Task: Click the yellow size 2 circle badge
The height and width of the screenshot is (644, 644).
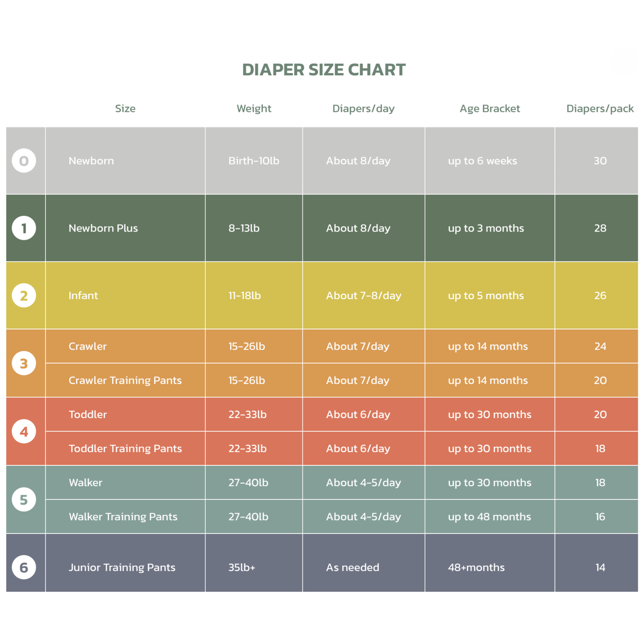Action: [x=24, y=295]
